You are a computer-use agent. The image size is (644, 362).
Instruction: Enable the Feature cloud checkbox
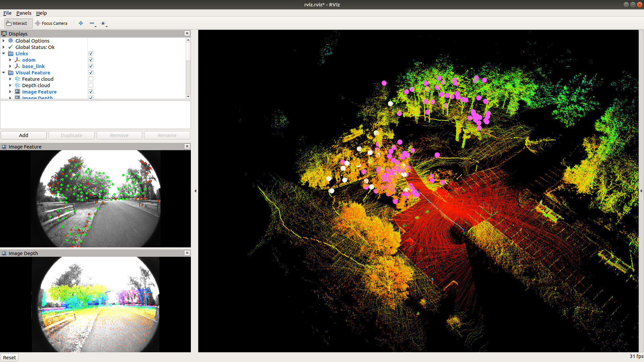point(91,79)
